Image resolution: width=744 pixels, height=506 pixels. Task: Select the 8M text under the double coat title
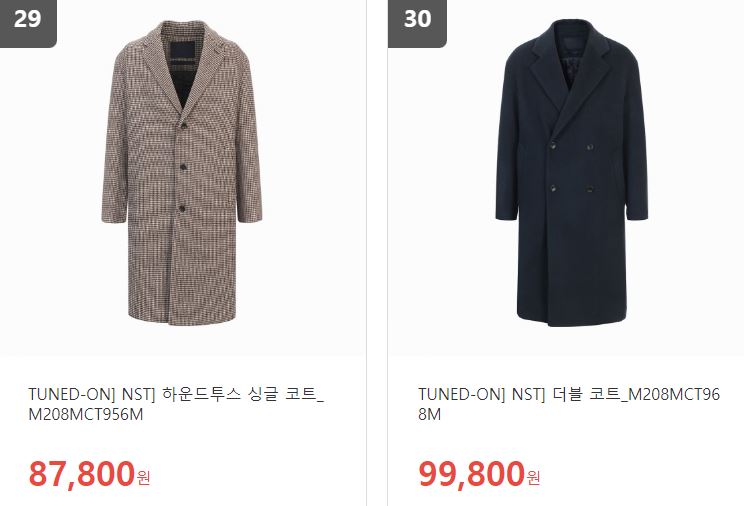point(429,414)
